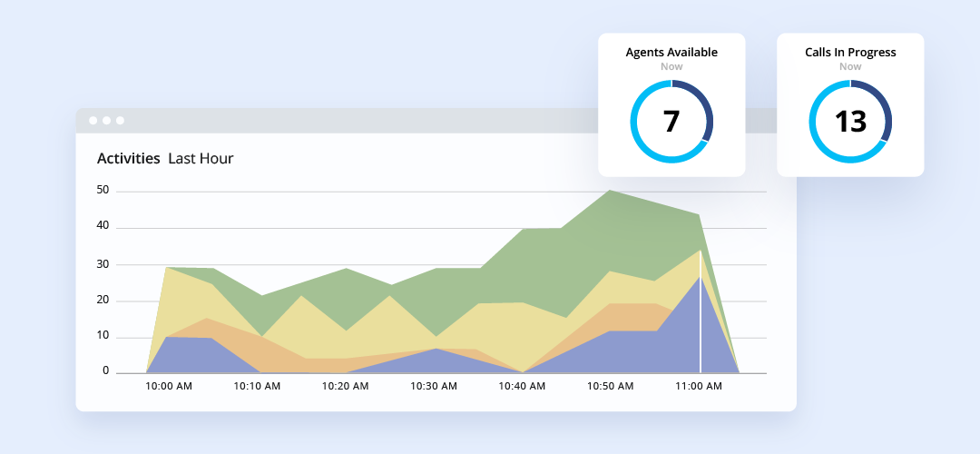Select the 10:50 AM time axis label
This screenshot has height=454, width=980.
pyautogui.click(x=611, y=387)
